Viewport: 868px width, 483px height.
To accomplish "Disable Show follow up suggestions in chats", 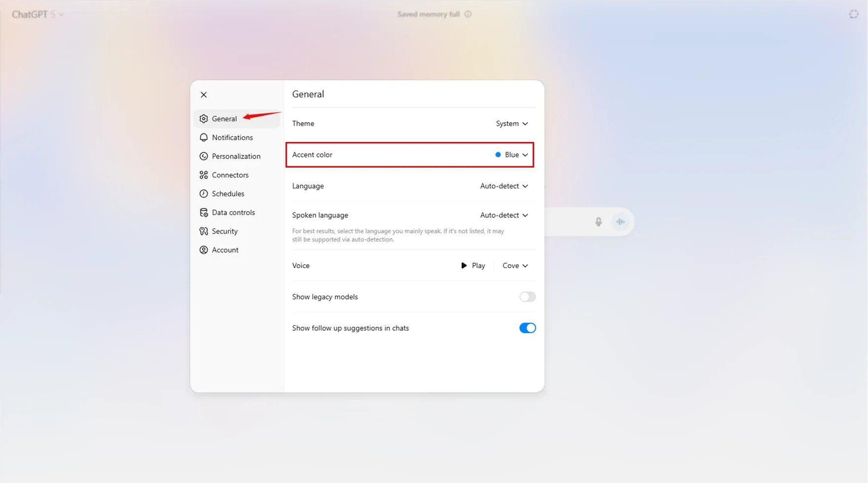I will click(x=527, y=328).
